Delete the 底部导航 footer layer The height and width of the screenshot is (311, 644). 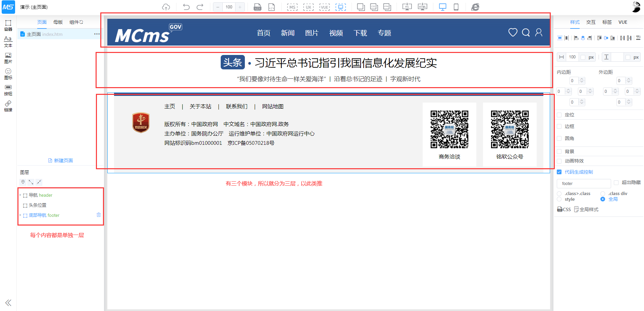coord(99,215)
